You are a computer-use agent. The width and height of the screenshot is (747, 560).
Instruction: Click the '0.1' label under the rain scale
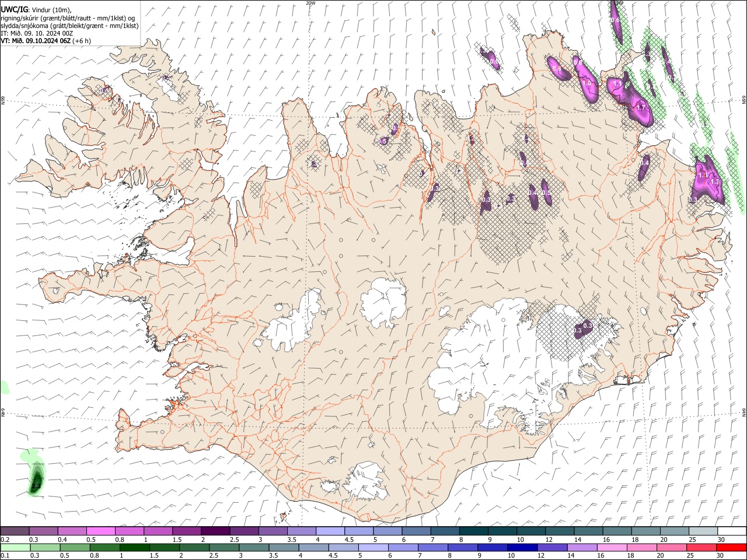point(5,556)
